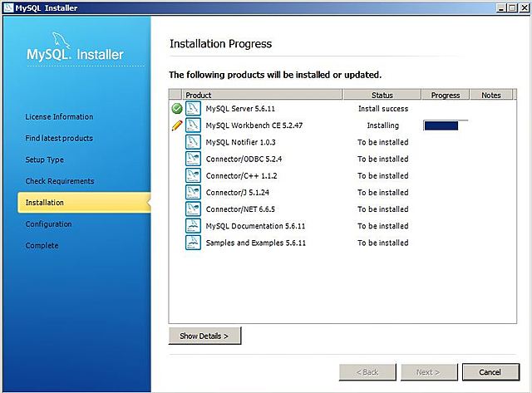Select the Samples and Examples 5.6.11 text
Viewport: 532px width, 393px height.
pos(255,243)
